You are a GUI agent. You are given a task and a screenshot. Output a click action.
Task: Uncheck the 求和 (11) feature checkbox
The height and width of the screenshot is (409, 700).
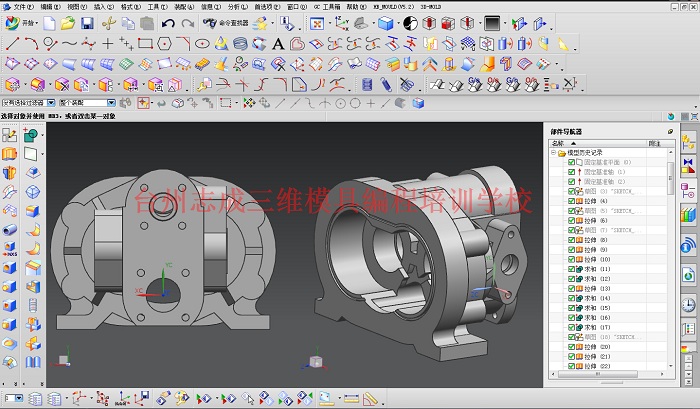click(571, 269)
